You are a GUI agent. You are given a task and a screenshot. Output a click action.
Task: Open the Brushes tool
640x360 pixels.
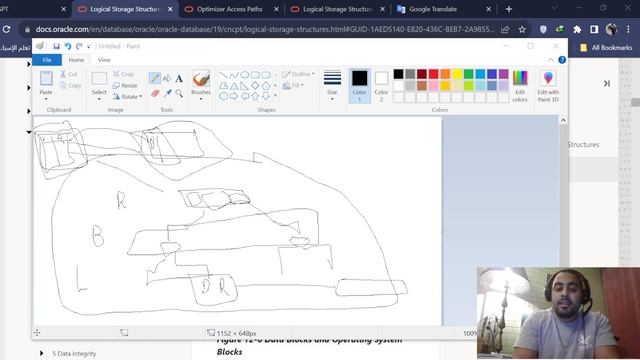click(x=201, y=85)
